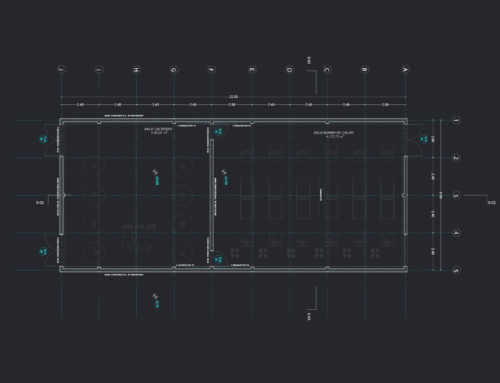
Task: Select overall 22.00 dimension text at top
Action: point(233,97)
